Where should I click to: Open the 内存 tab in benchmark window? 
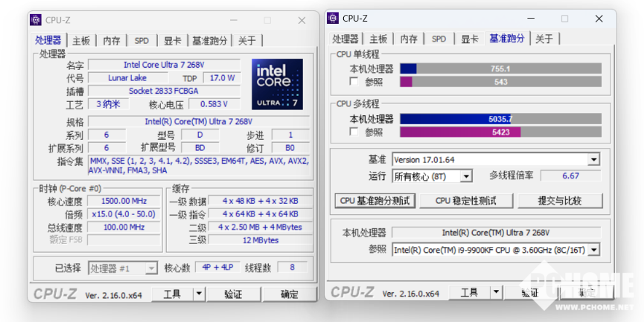[409, 39]
